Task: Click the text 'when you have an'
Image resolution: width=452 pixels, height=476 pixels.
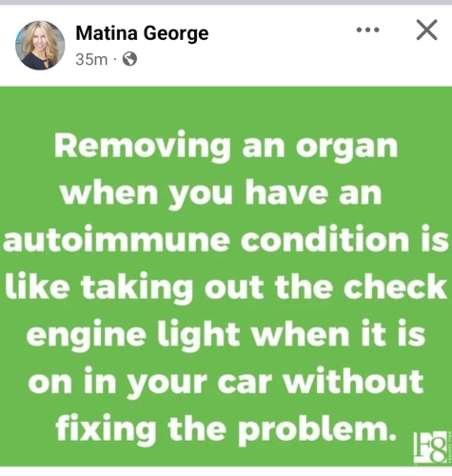Action: click(x=221, y=193)
